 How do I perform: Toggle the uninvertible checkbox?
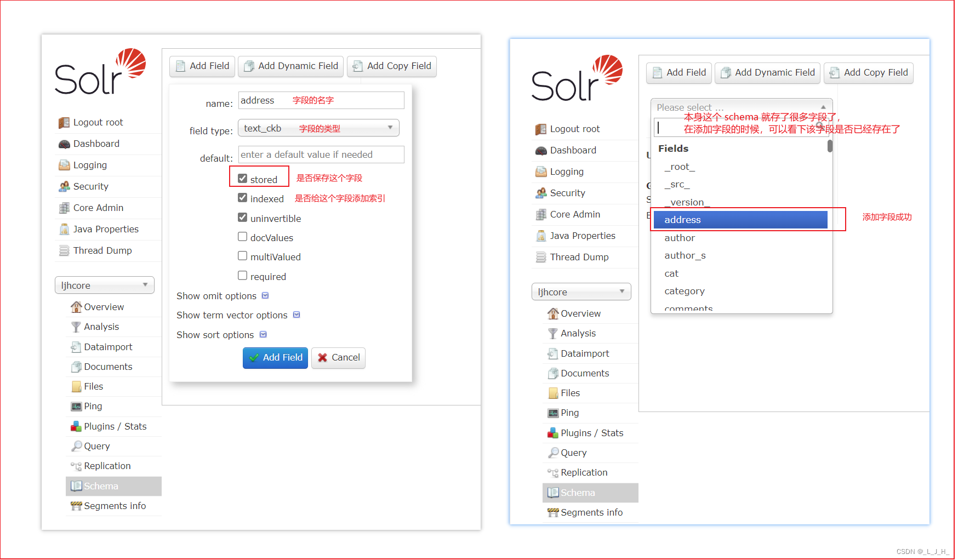pos(242,217)
